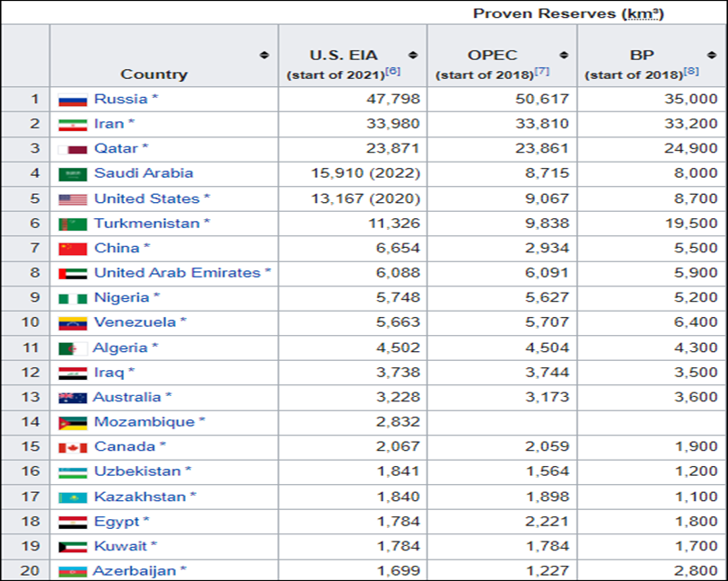Open reference [6] footnote link
728x581 pixels.
[x=393, y=72]
